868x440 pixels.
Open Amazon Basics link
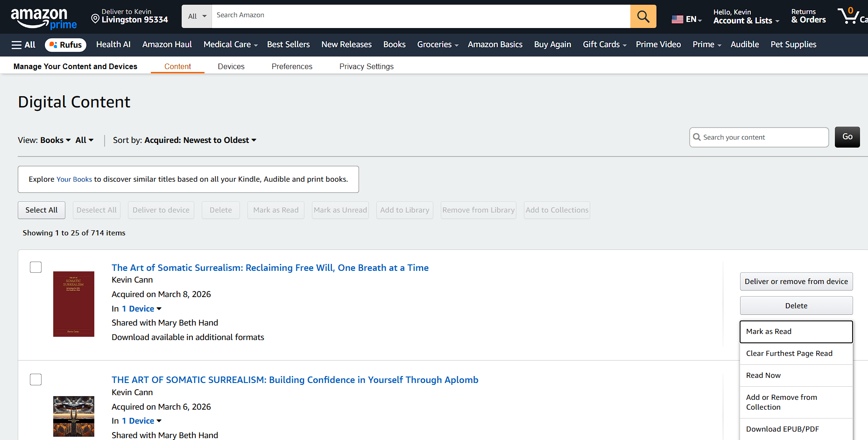tap(495, 44)
